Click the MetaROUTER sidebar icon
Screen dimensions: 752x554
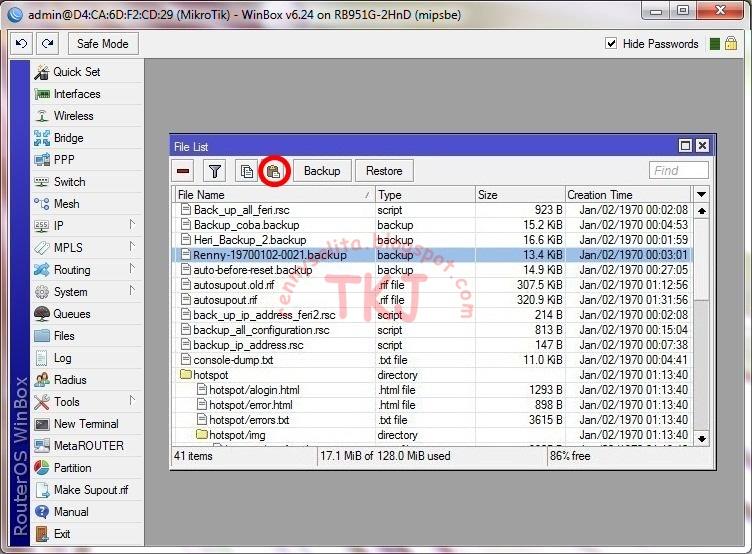coord(42,446)
